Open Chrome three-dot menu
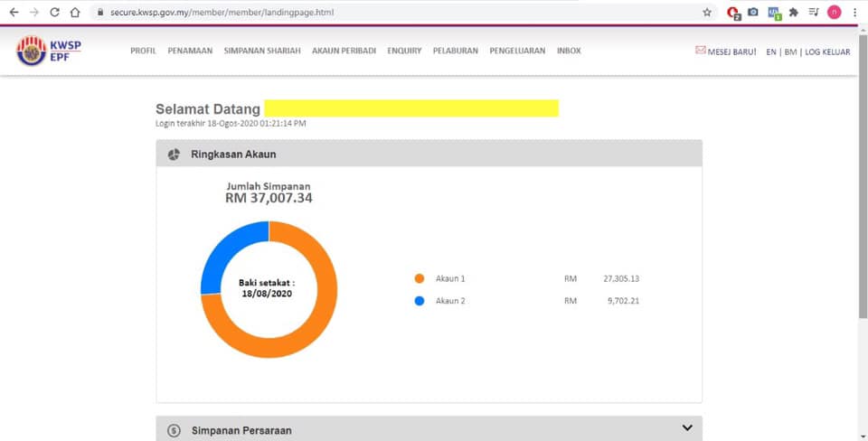Image resolution: width=868 pixels, height=441 pixels. 854,12
